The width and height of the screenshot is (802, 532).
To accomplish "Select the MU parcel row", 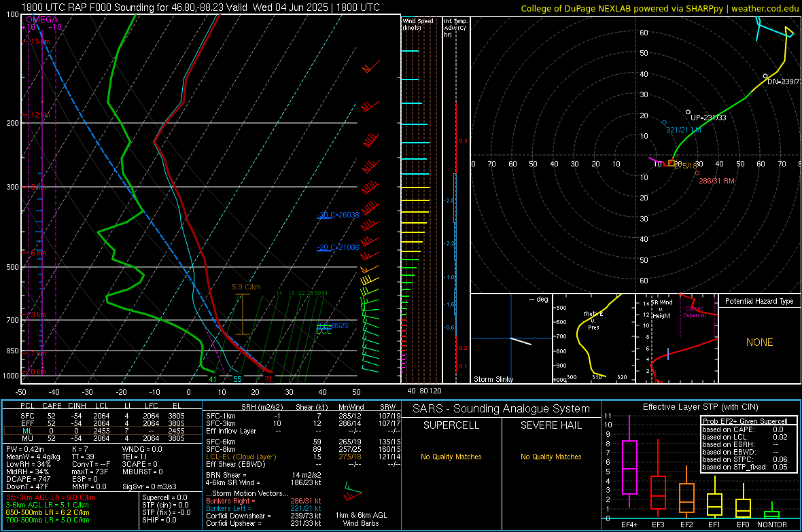I will click(103, 438).
